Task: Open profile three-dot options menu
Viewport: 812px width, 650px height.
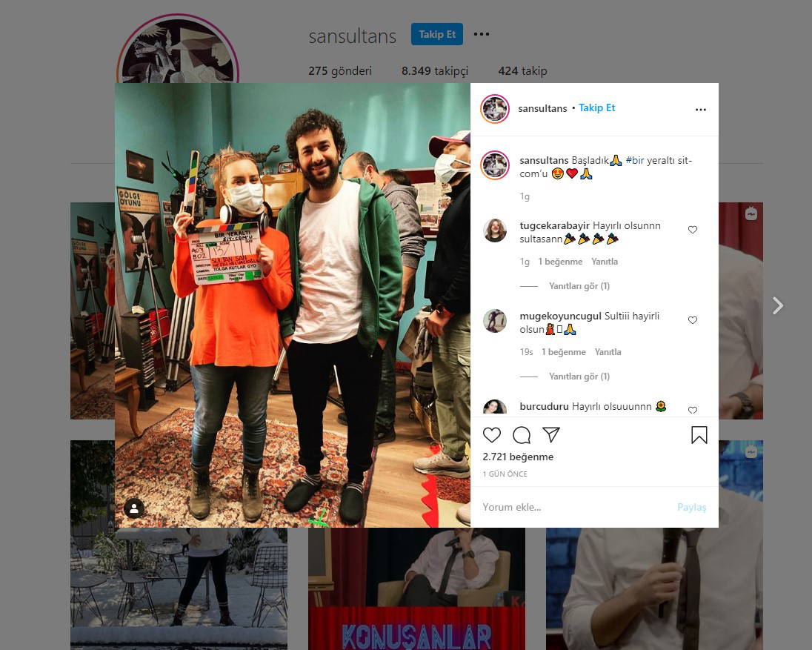Action: click(x=482, y=34)
